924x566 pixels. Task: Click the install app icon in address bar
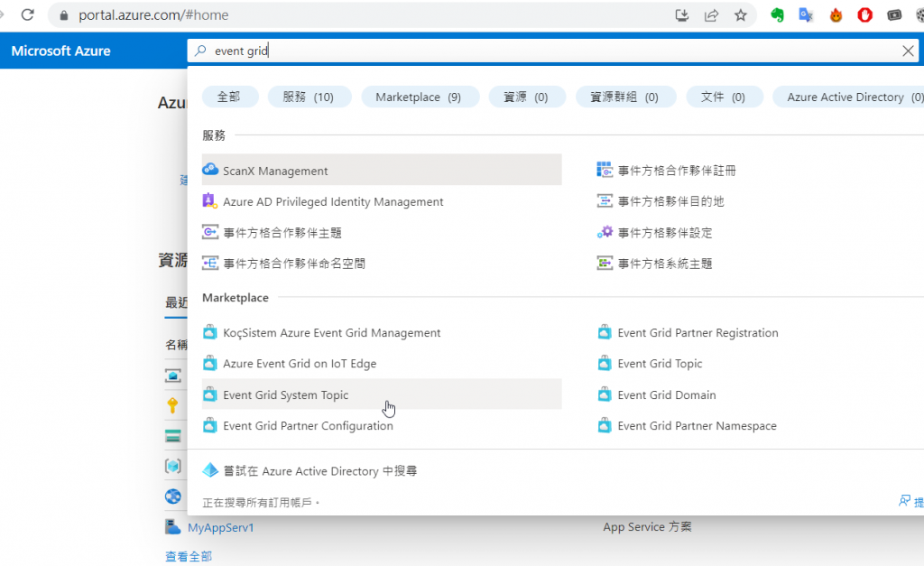(682, 15)
